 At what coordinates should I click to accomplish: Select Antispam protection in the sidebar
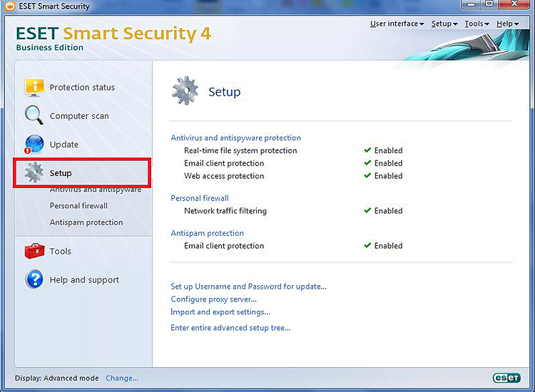tap(86, 222)
